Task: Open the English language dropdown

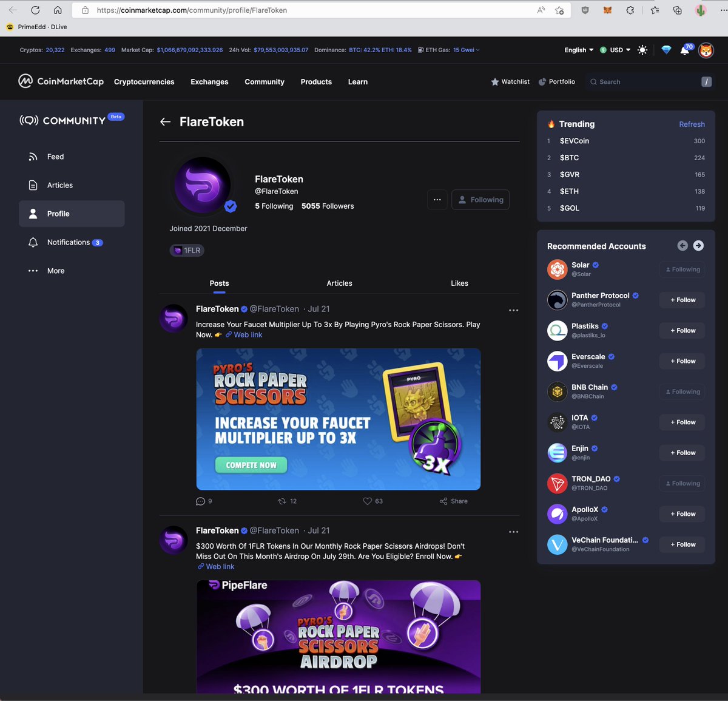Action: click(579, 50)
